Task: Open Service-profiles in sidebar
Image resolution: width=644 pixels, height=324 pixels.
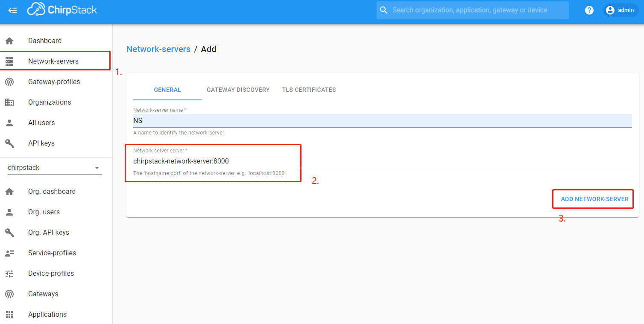Action: [56, 253]
